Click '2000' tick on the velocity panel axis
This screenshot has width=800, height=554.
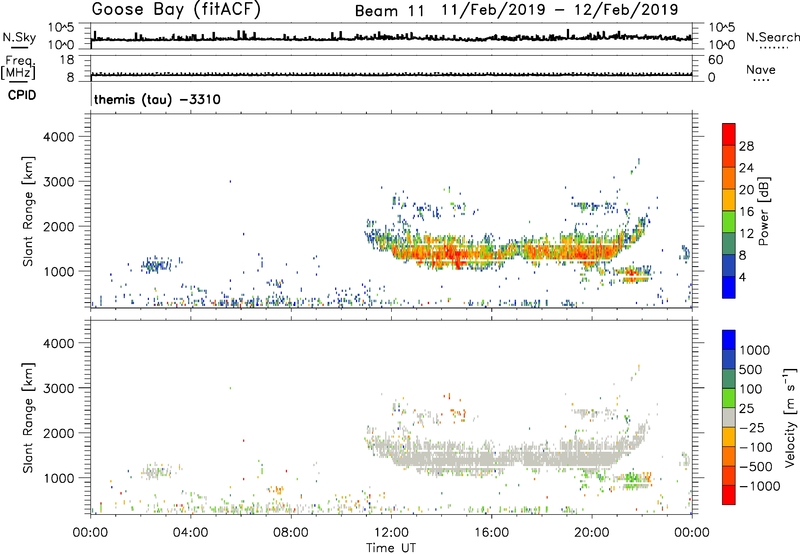[59, 433]
